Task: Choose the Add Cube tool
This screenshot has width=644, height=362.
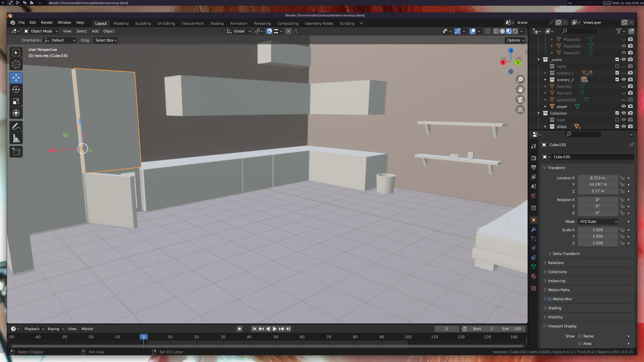Action: coord(16,152)
